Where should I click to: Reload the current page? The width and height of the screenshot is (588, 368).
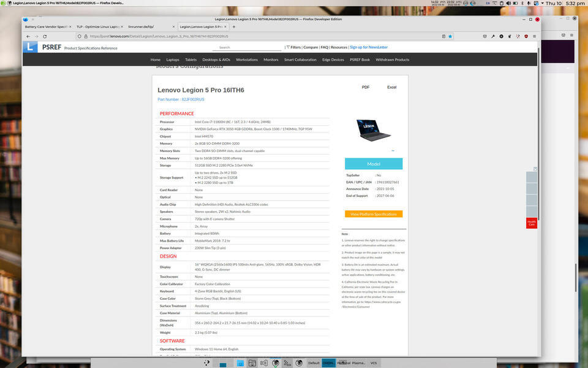click(45, 36)
